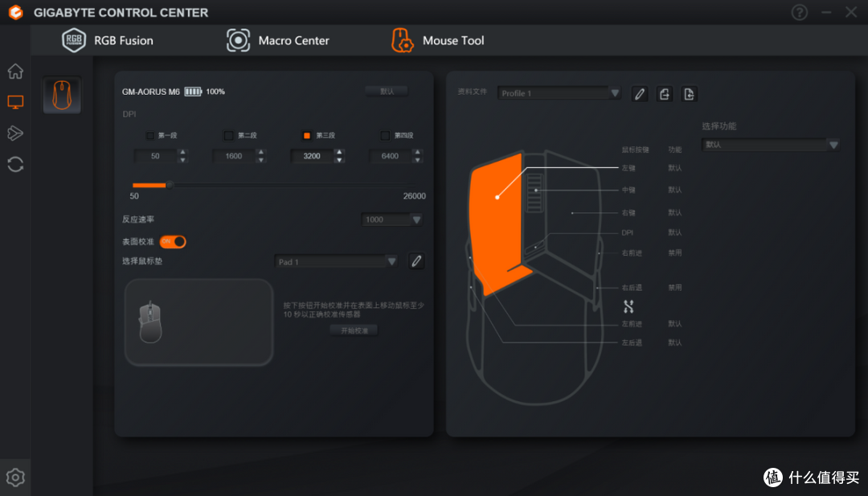Select the monitor icon in sidebar
The width and height of the screenshot is (868, 496).
pyautogui.click(x=15, y=102)
